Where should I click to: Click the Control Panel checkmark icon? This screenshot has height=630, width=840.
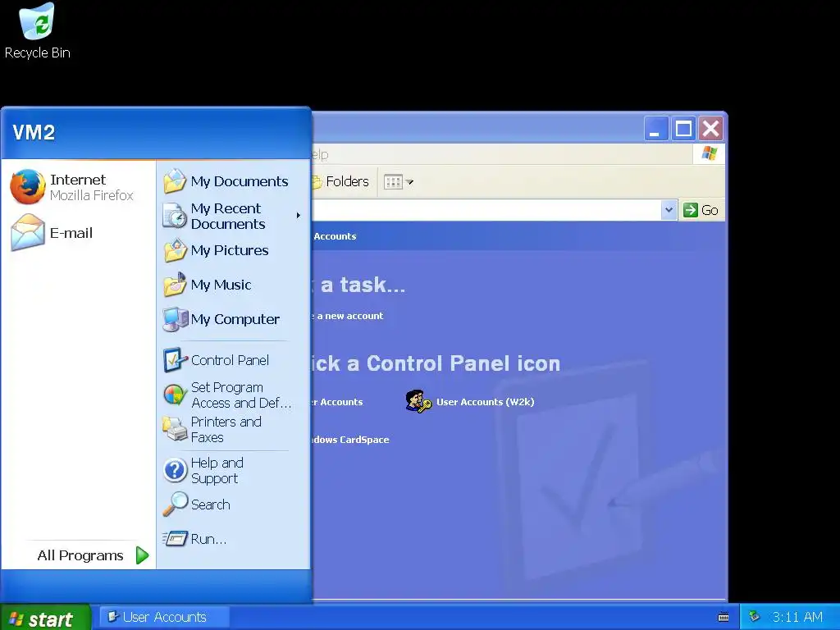pyautogui.click(x=175, y=360)
